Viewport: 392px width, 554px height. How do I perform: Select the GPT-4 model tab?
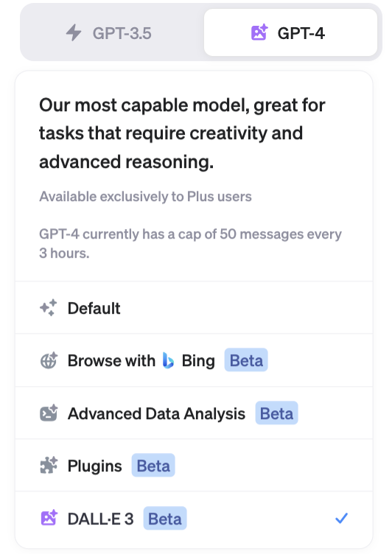[x=290, y=32]
